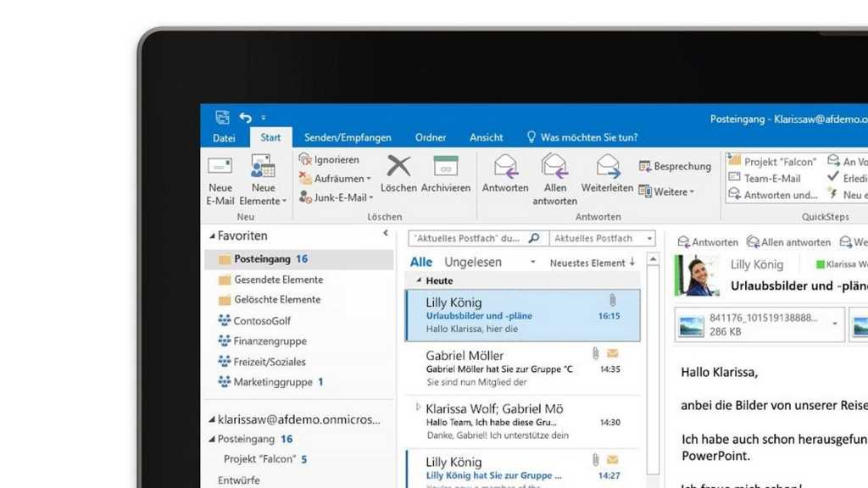Screen dimensions: 868x488
Task: Switch to the Start tab
Action: 270,137
